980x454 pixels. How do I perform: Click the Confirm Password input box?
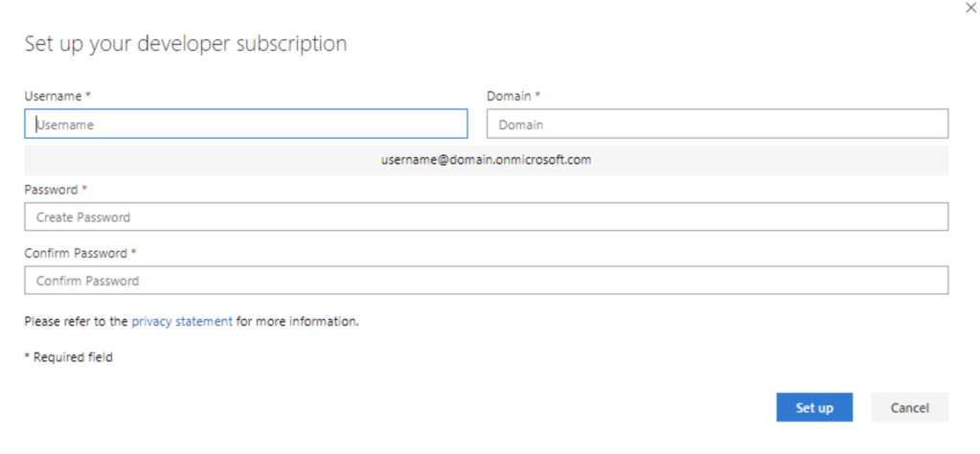[x=486, y=280]
